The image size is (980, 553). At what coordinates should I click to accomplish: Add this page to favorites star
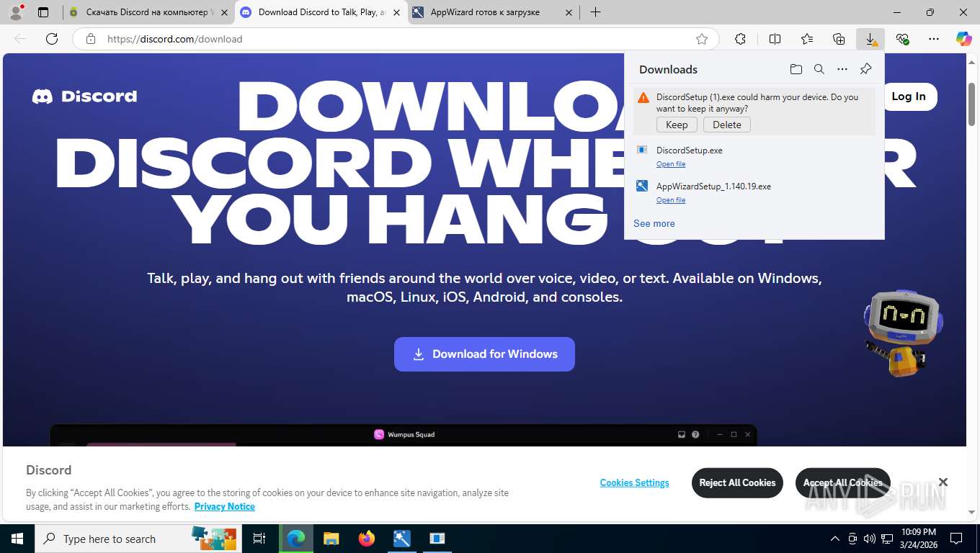(x=702, y=39)
